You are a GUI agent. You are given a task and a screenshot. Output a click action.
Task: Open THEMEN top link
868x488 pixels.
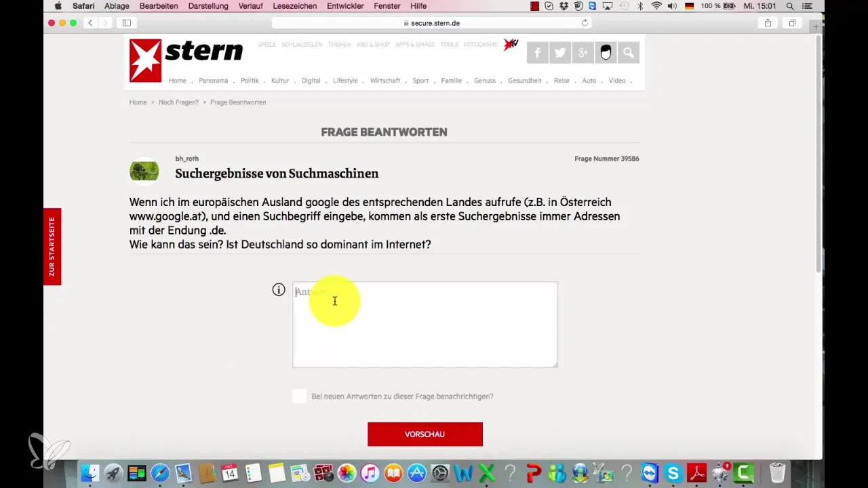pyautogui.click(x=339, y=45)
